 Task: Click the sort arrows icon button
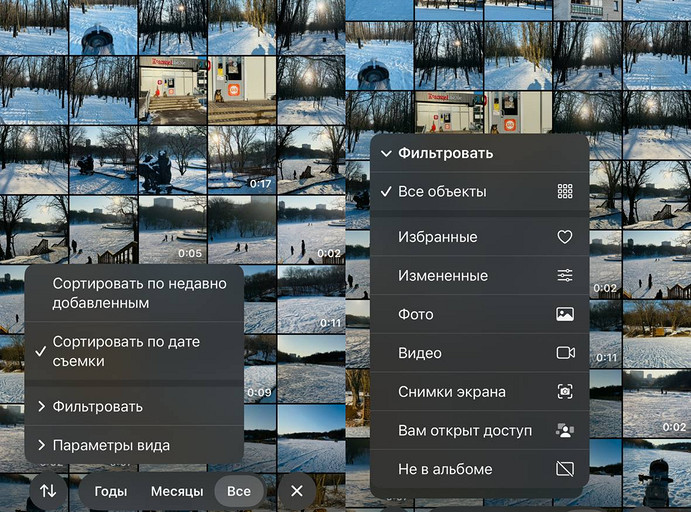(48, 491)
